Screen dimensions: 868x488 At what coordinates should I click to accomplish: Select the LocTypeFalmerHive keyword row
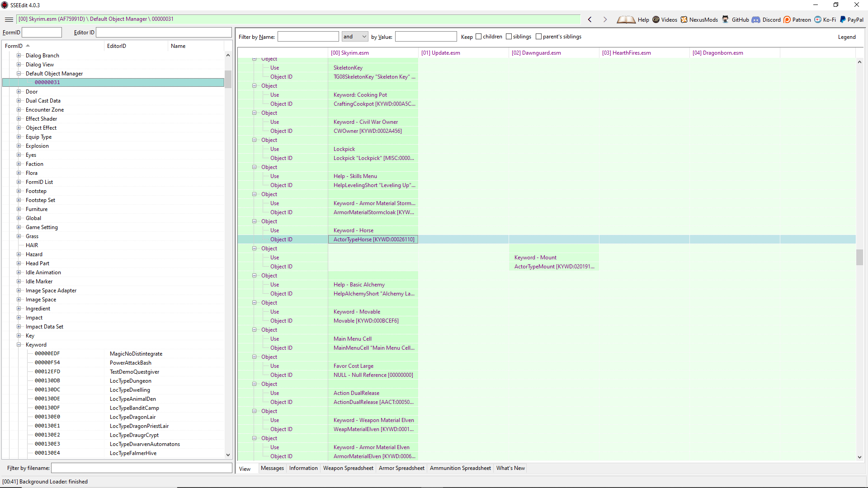pyautogui.click(x=113, y=453)
